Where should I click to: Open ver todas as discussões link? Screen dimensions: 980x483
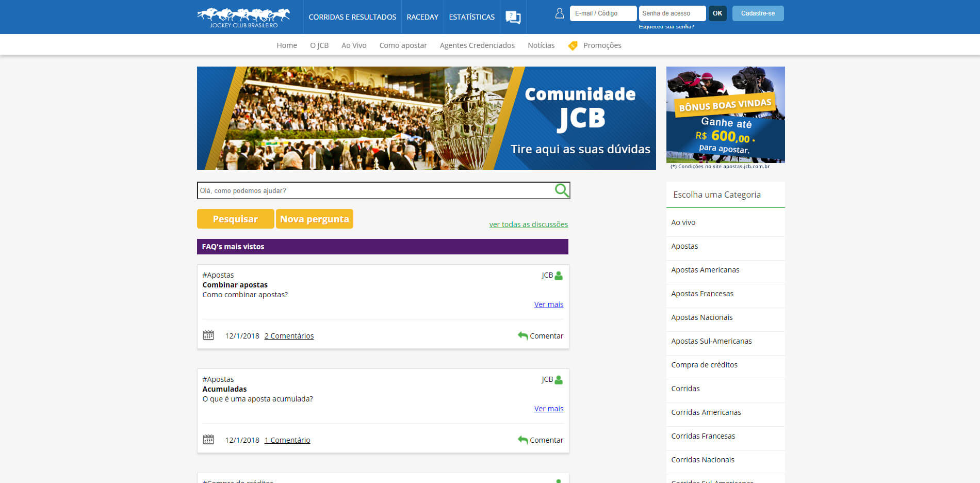click(x=529, y=224)
